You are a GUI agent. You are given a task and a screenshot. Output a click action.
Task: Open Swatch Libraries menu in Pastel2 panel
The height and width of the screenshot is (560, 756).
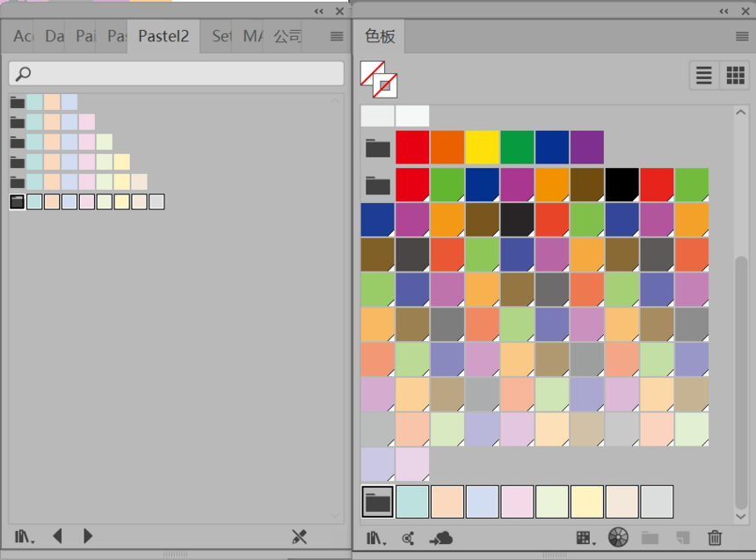pyautogui.click(x=24, y=536)
